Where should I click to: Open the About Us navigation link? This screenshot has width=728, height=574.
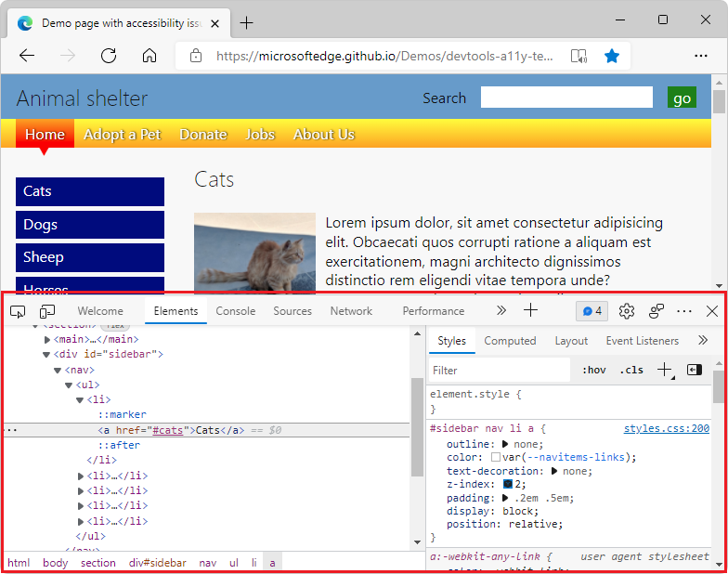(323, 134)
